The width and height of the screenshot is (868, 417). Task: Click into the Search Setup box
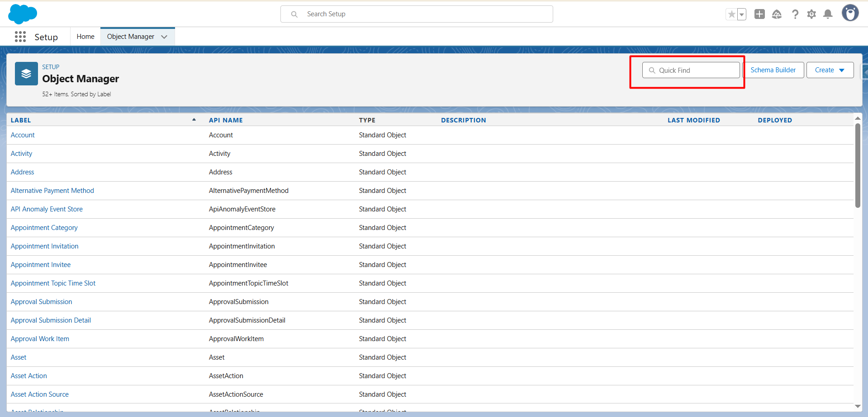(416, 14)
